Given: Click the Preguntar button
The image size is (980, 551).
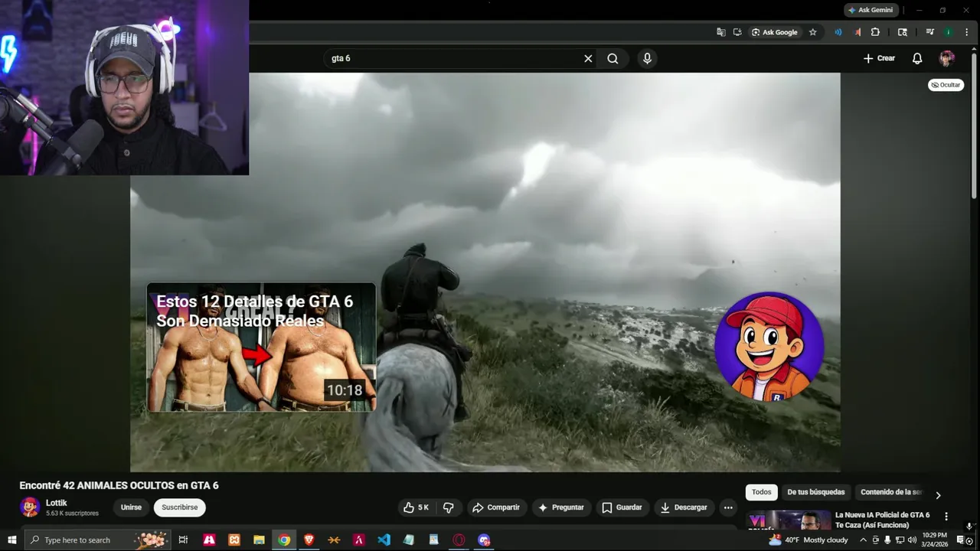Looking at the screenshot, I should (x=561, y=507).
